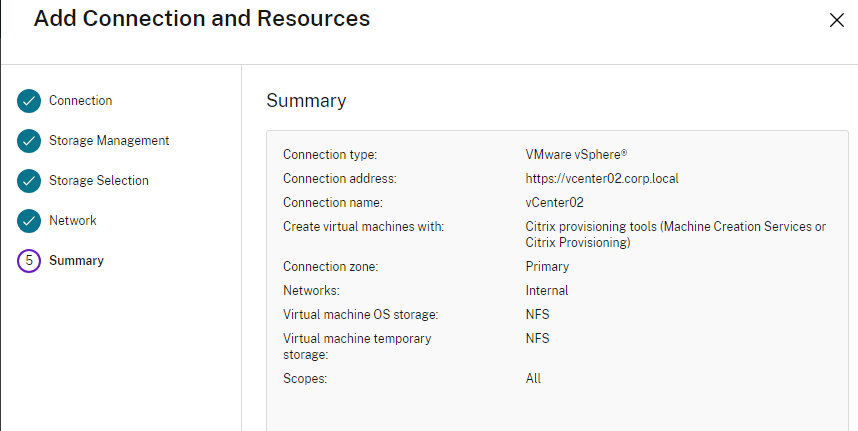This screenshot has width=858, height=431.
Task: Click the 'Networks:' label
Action: coord(311,291)
